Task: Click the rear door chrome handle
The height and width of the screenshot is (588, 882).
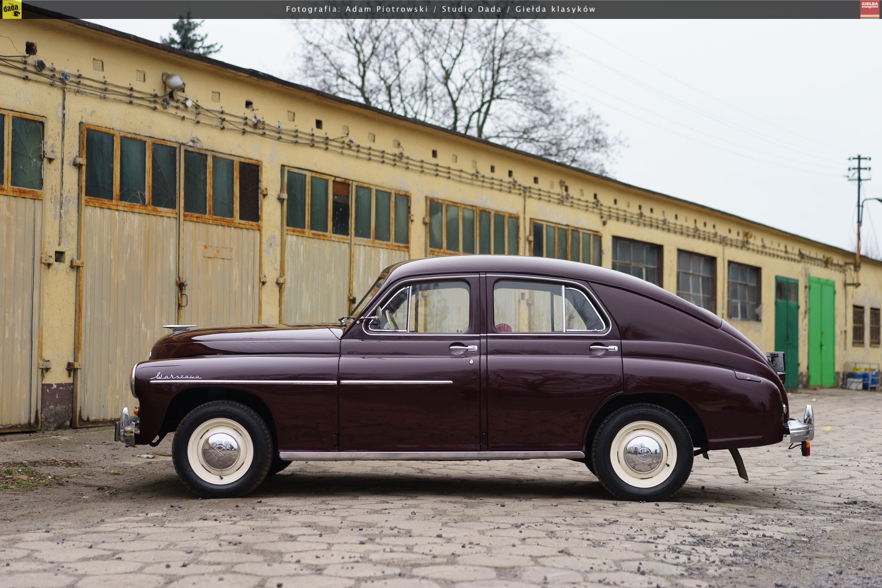Action: (x=603, y=348)
